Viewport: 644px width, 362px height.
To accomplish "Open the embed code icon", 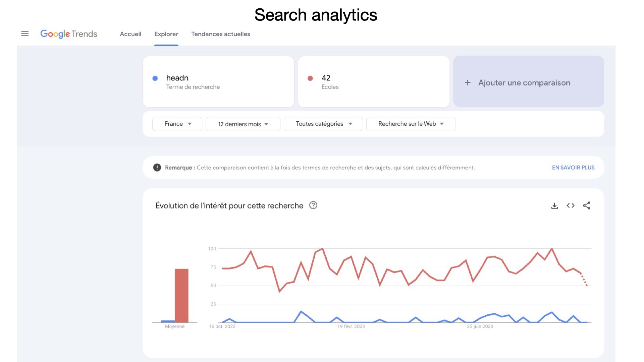I will [571, 205].
